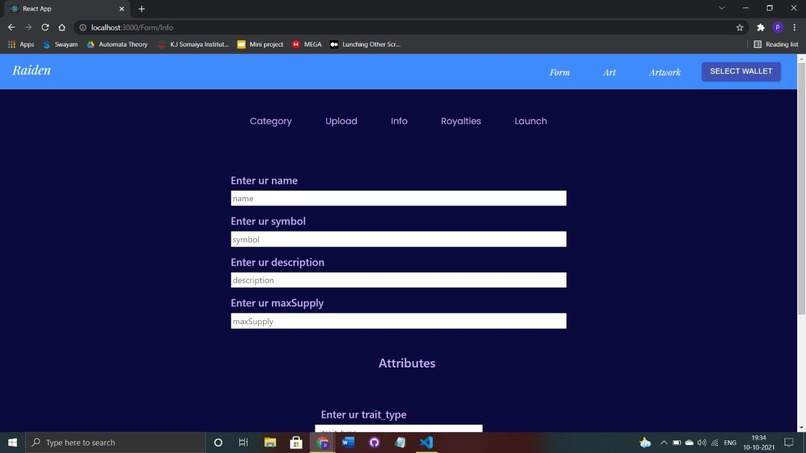Click the Attributes heading text
806x453 pixels.
[407, 363]
